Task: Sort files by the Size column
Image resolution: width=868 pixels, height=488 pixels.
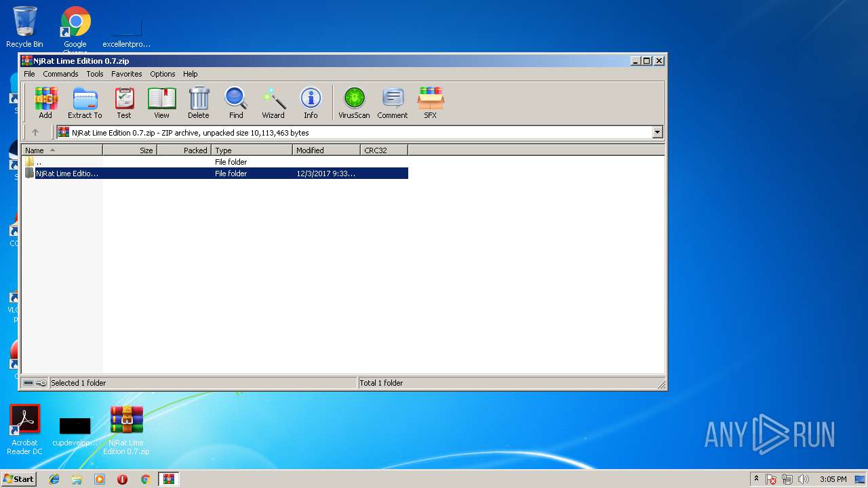Action: pyautogui.click(x=130, y=150)
